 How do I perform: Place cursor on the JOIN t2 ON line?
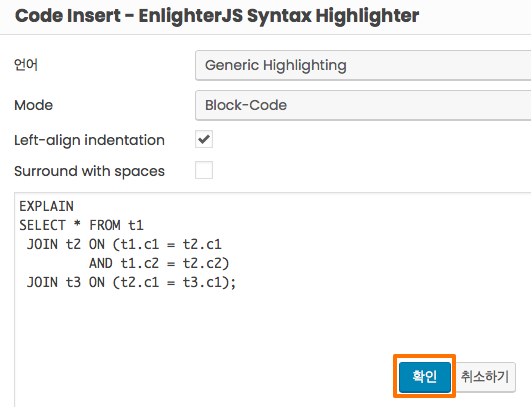point(124,244)
